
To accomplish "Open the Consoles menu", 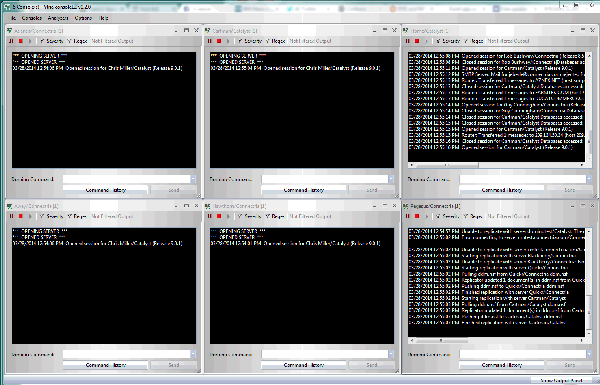I will [x=32, y=18].
